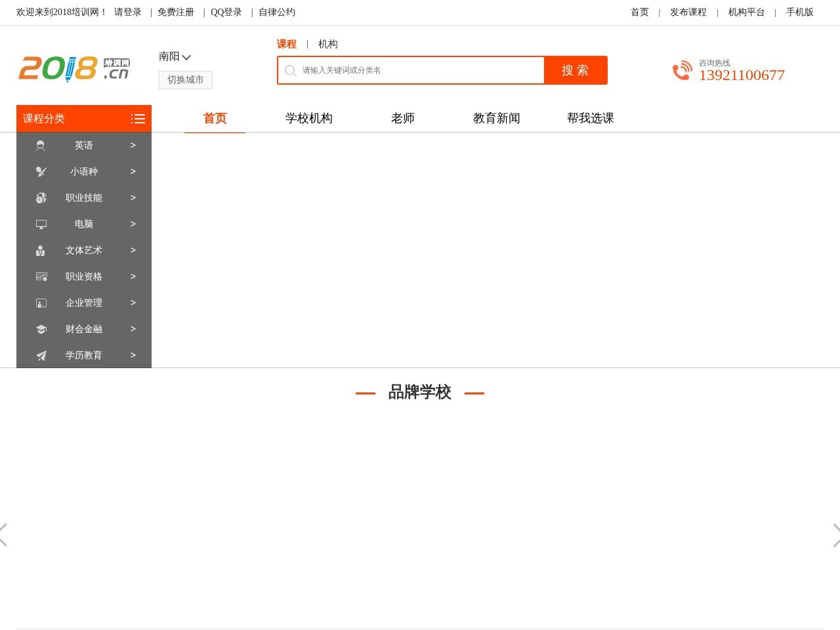Screen dimensions: 840x630
Task: Click the globe clock icon for 职业技能
Action: point(41,198)
